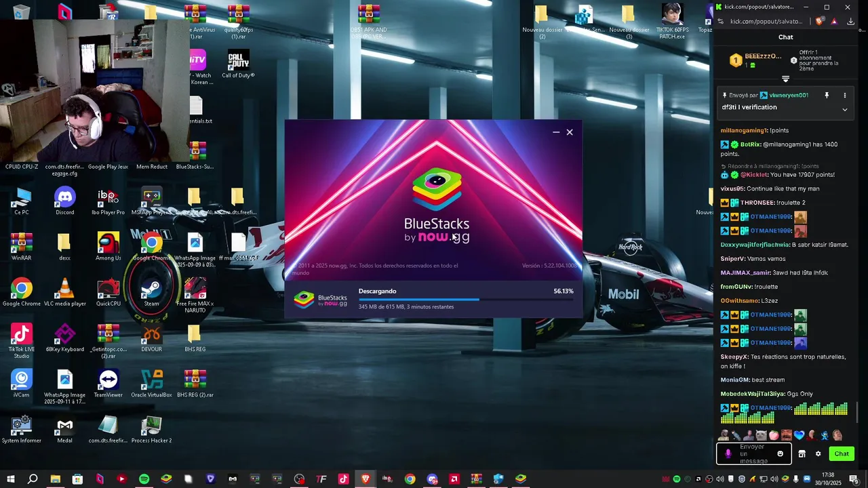Open the Discord desktop shortcut

click(64, 201)
